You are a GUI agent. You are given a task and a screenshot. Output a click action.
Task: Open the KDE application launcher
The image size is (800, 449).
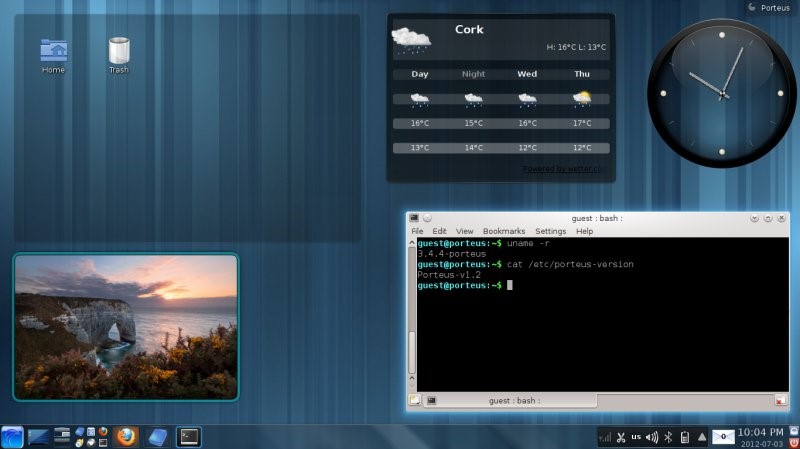tap(12, 437)
